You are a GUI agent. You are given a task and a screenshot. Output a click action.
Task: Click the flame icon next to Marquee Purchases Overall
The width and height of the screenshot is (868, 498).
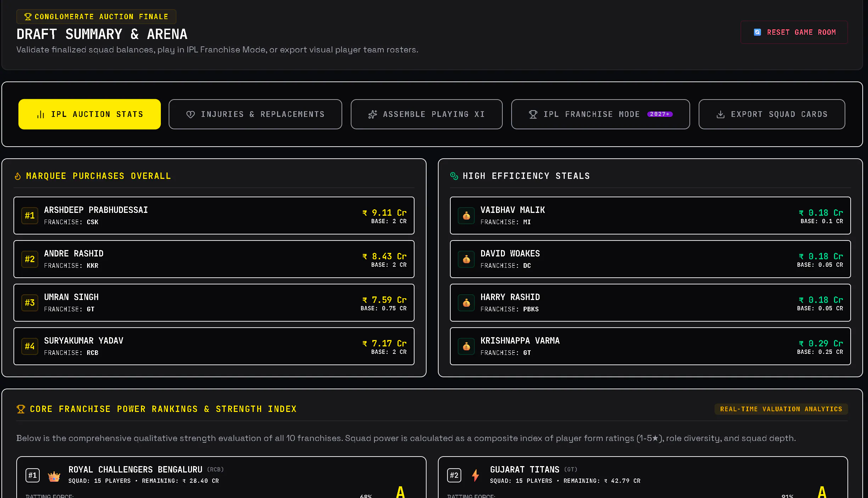pos(18,176)
